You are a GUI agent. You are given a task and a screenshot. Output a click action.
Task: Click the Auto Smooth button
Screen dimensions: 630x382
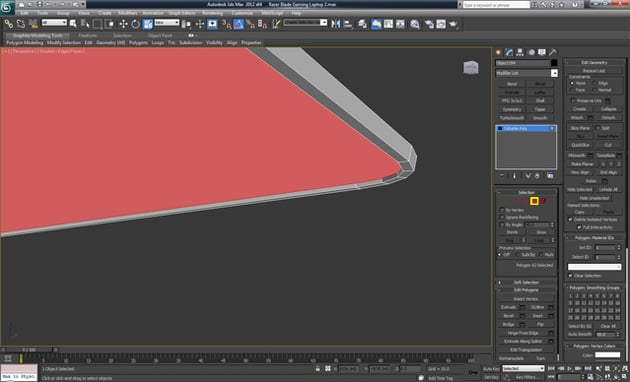tap(580, 334)
